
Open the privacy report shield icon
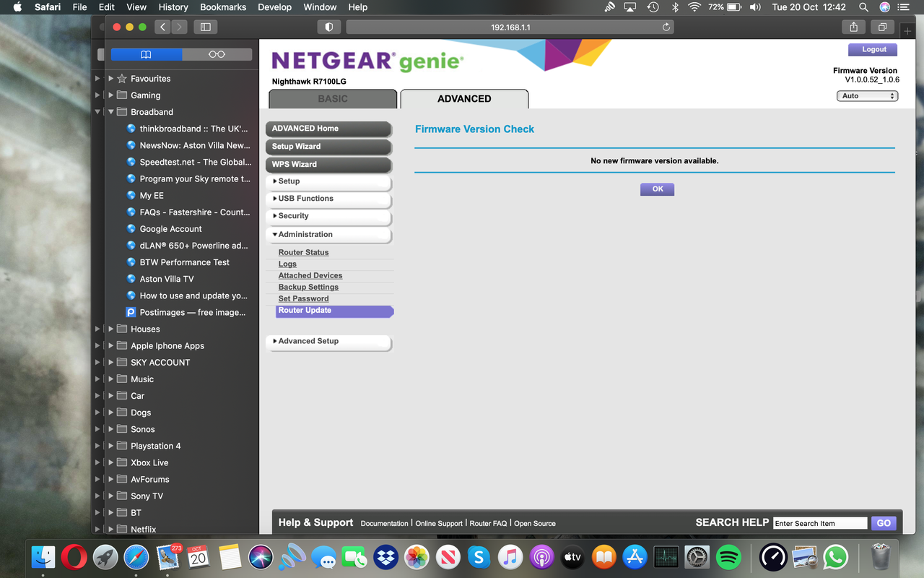pyautogui.click(x=329, y=27)
